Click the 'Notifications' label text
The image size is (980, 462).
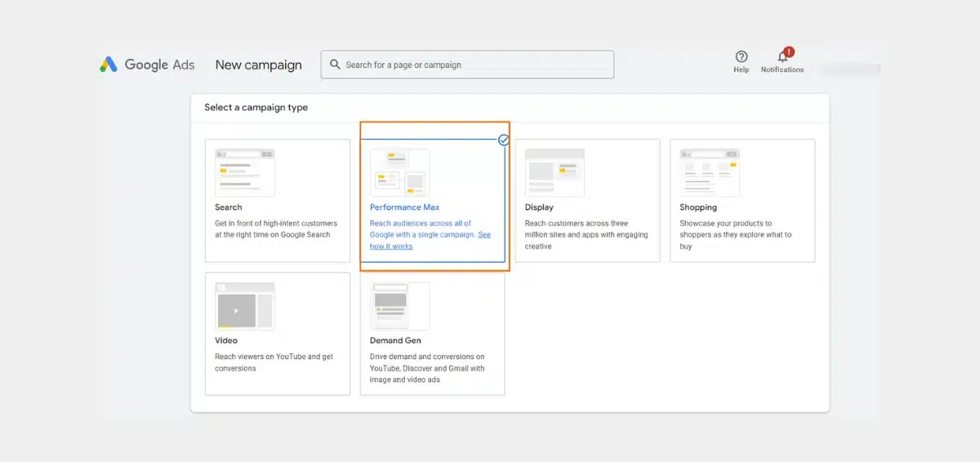click(x=782, y=70)
